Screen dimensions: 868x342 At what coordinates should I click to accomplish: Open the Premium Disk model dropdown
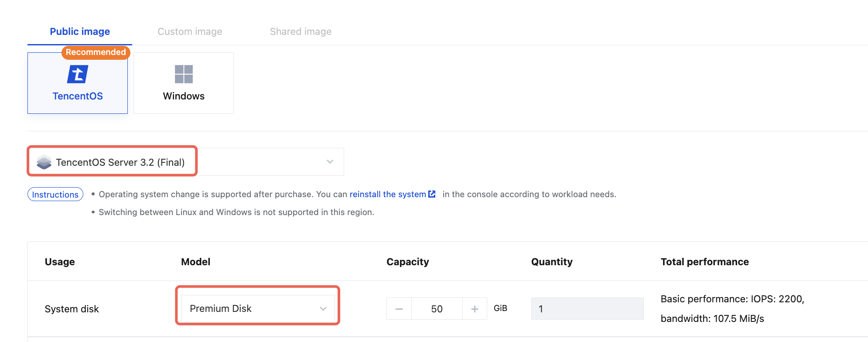click(x=257, y=309)
